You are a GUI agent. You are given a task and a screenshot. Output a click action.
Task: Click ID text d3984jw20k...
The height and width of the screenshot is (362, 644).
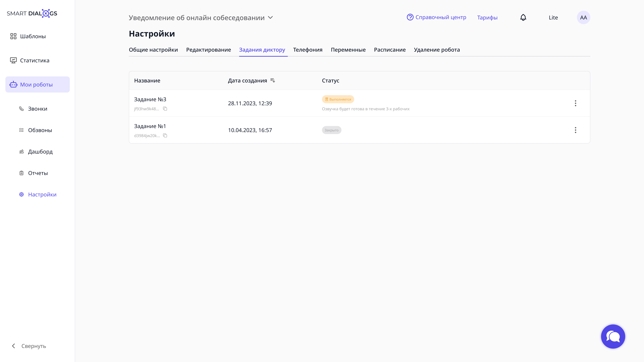147,135
